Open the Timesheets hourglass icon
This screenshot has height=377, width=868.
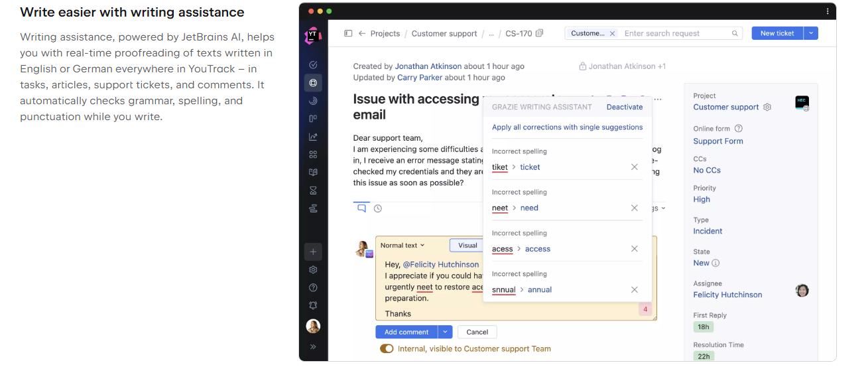tap(313, 190)
